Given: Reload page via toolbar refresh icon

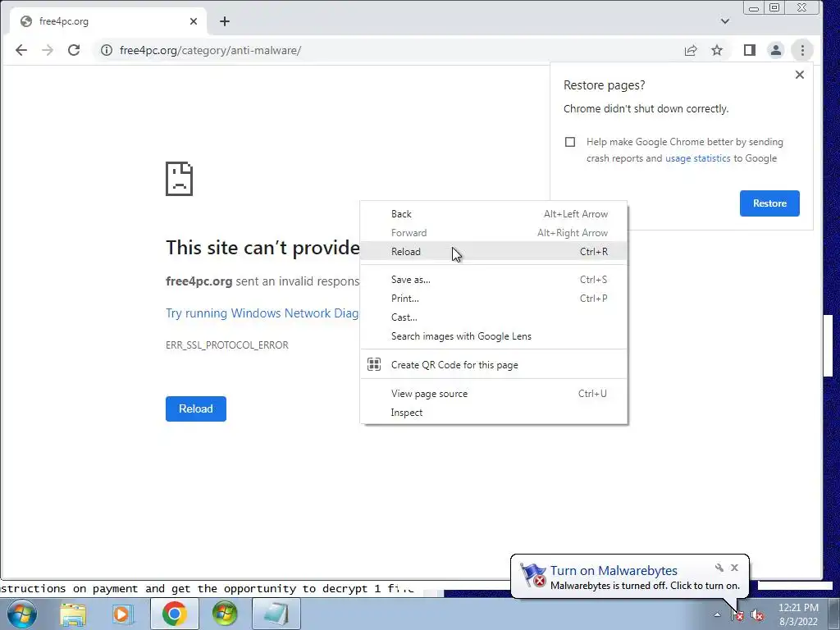Looking at the screenshot, I should pyautogui.click(x=74, y=50).
